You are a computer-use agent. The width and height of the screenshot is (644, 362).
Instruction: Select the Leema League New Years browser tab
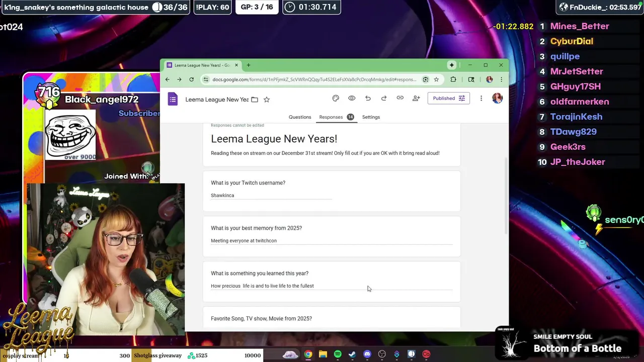(x=202, y=65)
